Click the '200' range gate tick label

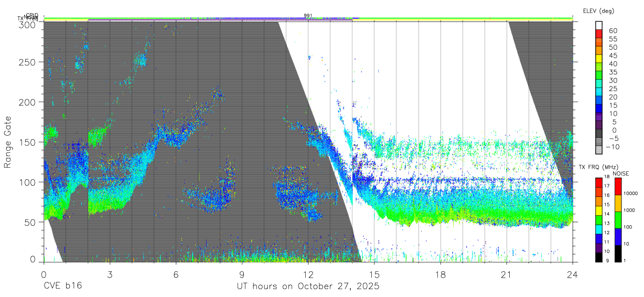click(x=27, y=102)
